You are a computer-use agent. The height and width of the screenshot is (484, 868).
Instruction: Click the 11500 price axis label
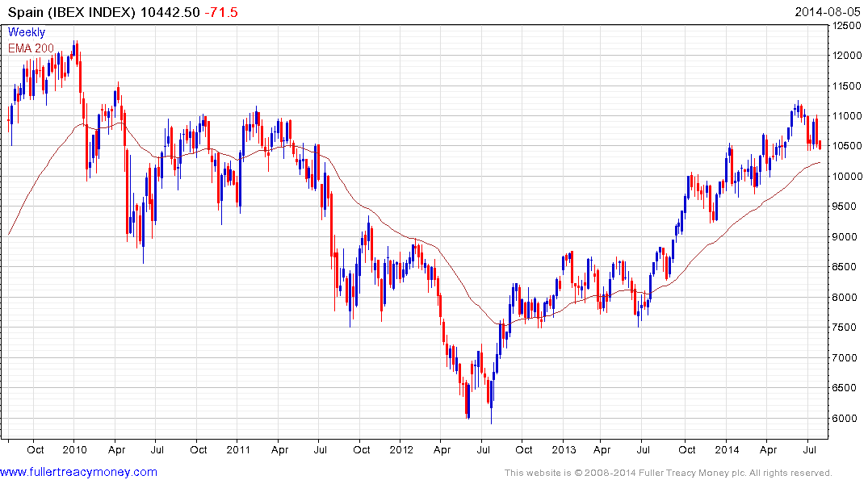(x=848, y=86)
